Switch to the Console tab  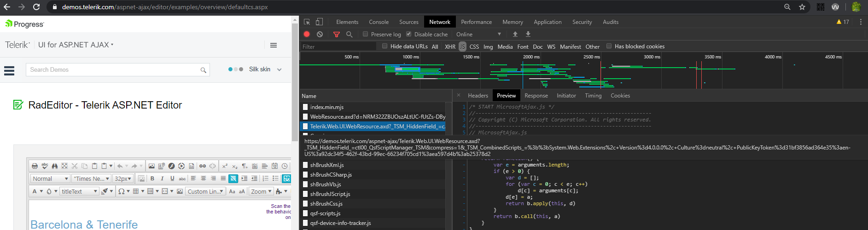(379, 22)
